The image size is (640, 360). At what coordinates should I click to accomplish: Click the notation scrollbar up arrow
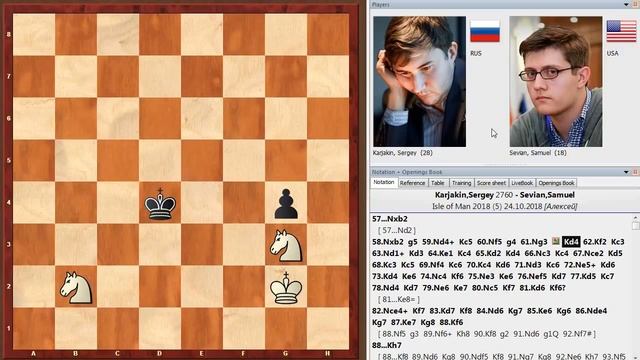pos(636,218)
